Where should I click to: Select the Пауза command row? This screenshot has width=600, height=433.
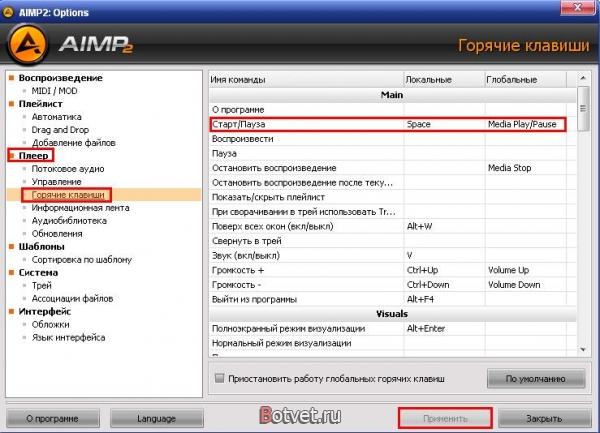pos(393,153)
